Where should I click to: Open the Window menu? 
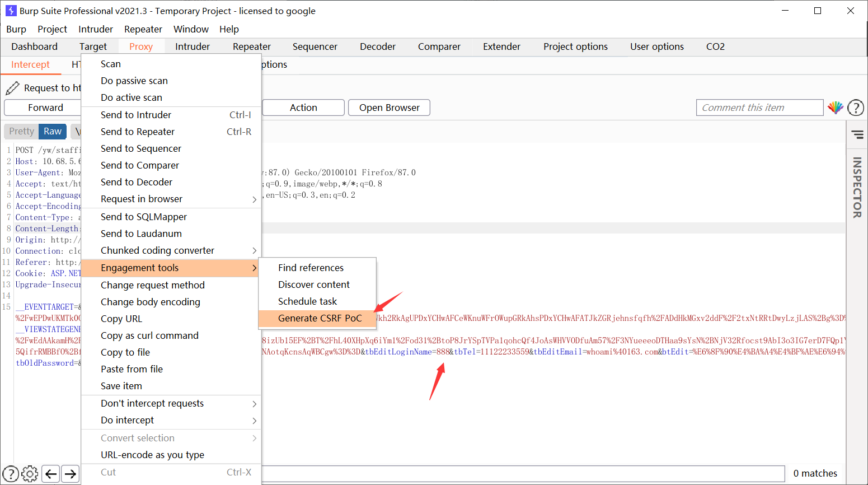click(191, 29)
